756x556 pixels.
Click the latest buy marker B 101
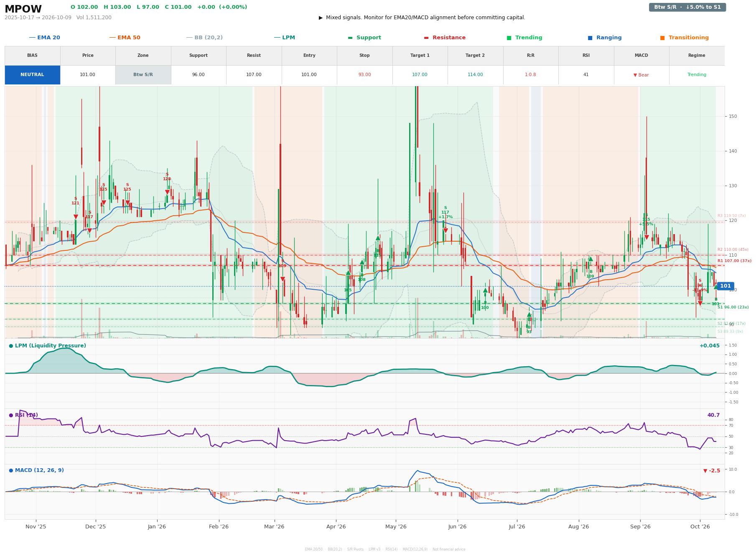pos(716,287)
